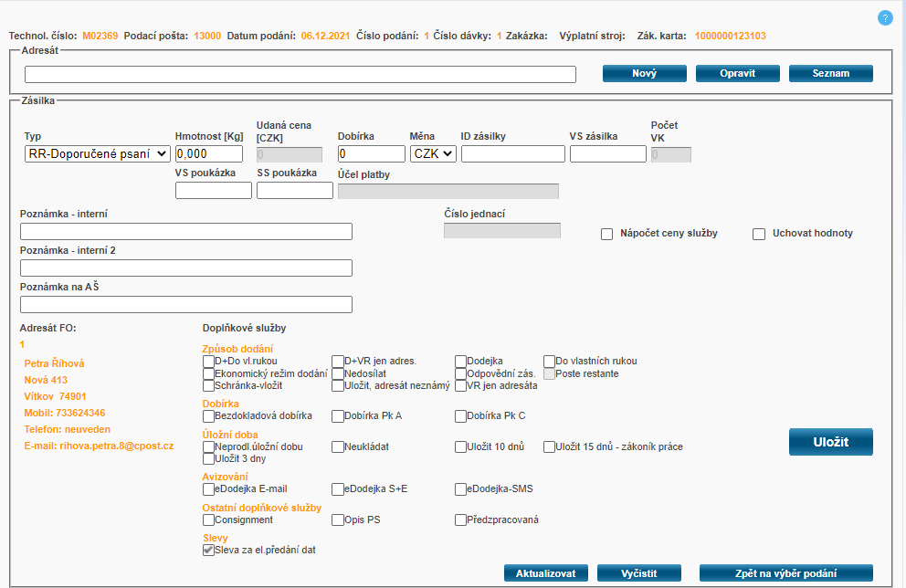
Task: Click the Opravit button
Action: [x=737, y=74]
